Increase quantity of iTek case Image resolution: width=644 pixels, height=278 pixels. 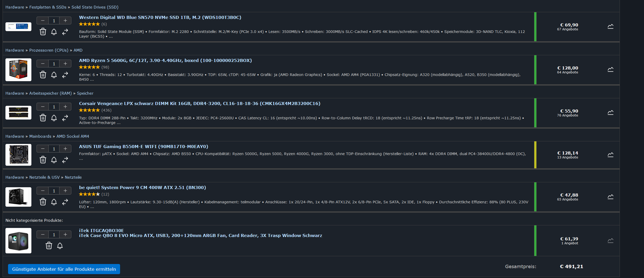pos(65,234)
